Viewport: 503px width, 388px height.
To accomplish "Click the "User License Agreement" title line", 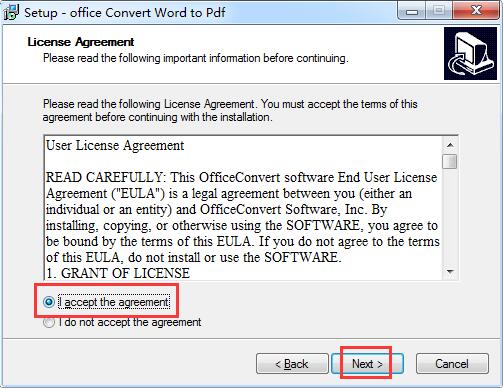I will 115,146.
